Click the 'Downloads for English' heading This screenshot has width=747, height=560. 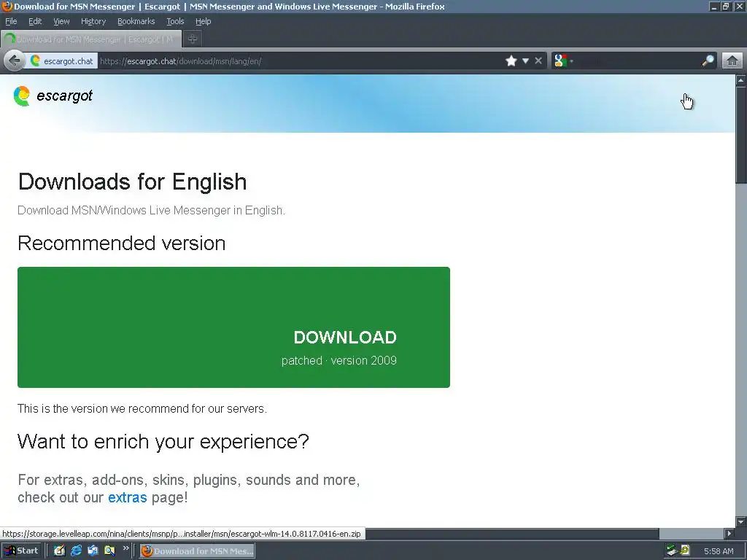[133, 182]
